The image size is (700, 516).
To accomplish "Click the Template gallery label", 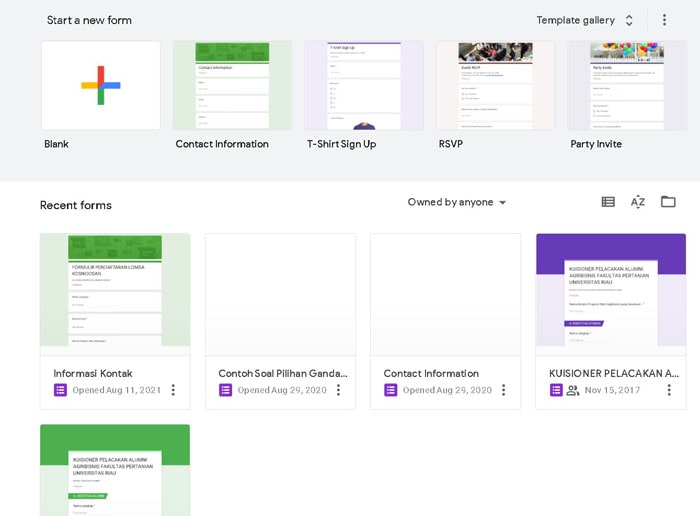I will (x=575, y=20).
